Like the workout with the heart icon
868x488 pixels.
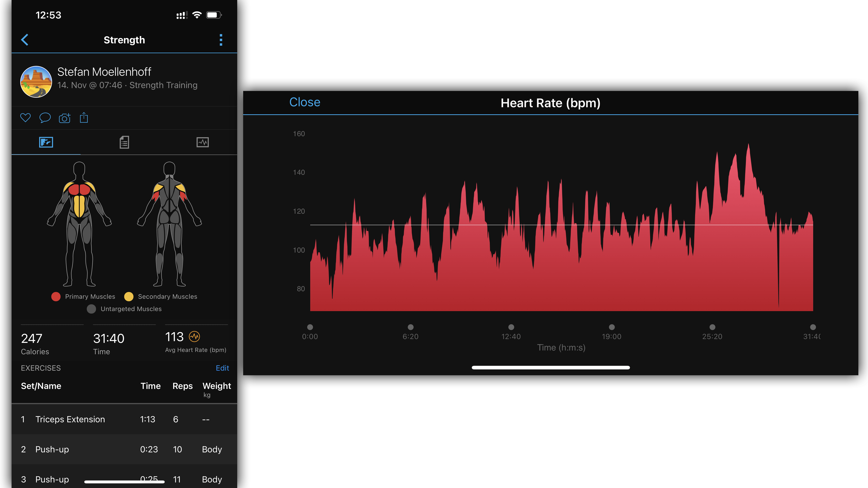pyautogui.click(x=25, y=118)
